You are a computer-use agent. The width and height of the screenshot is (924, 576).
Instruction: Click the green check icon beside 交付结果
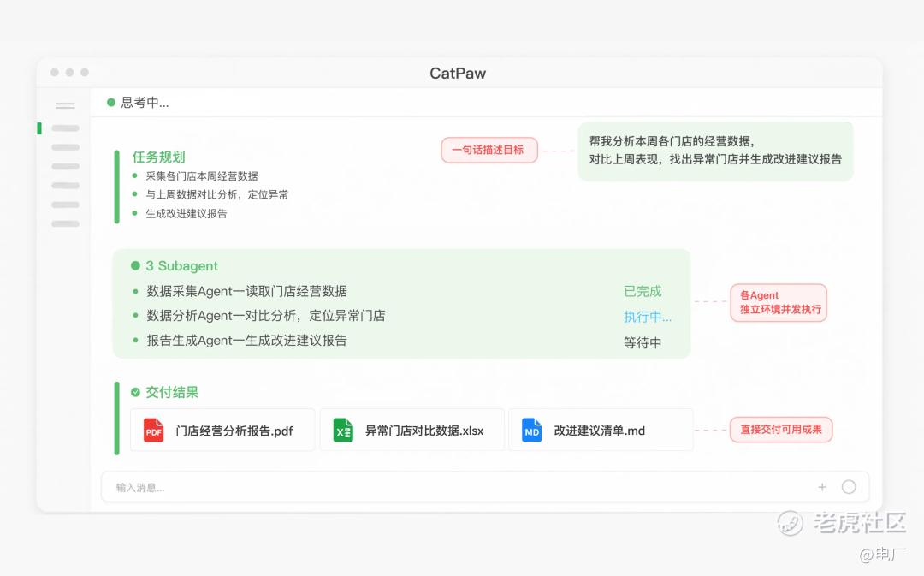(135, 392)
